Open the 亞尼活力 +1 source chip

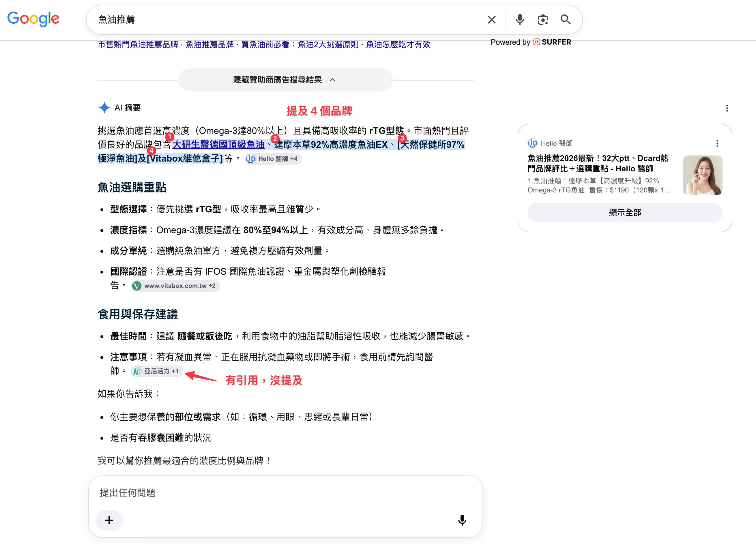(157, 371)
